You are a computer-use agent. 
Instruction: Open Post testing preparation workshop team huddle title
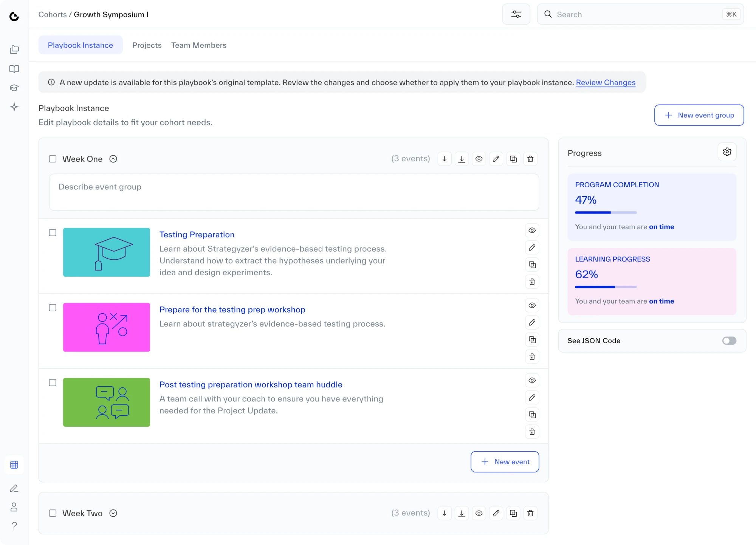251,384
